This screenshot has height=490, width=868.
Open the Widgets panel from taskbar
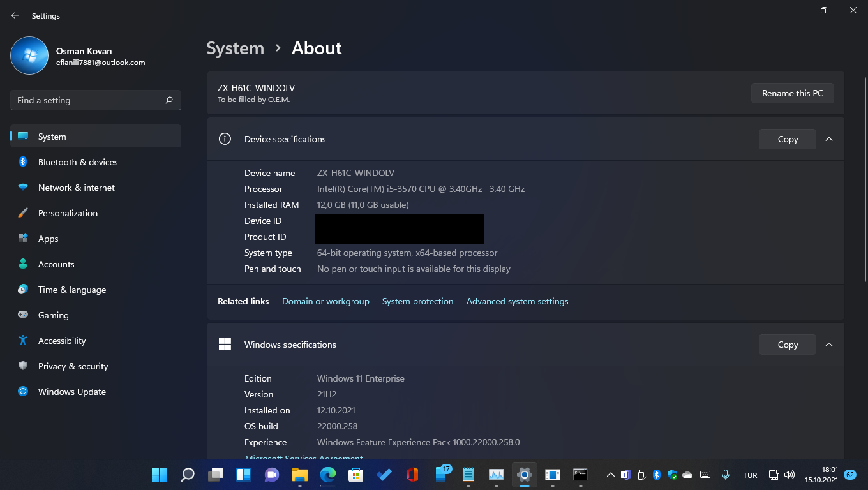pos(244,475)
